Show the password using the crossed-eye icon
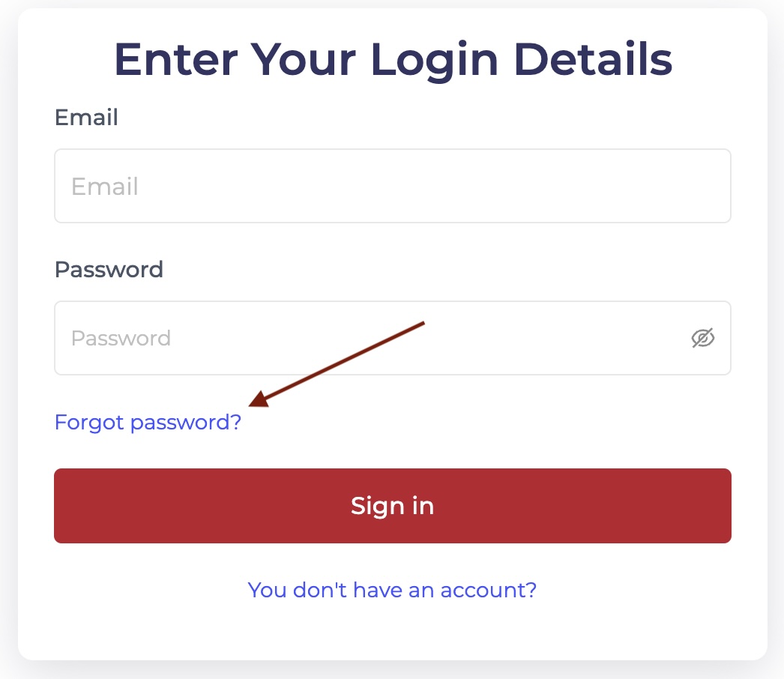This screenshot has height=679, width=784. click(702, 338)
